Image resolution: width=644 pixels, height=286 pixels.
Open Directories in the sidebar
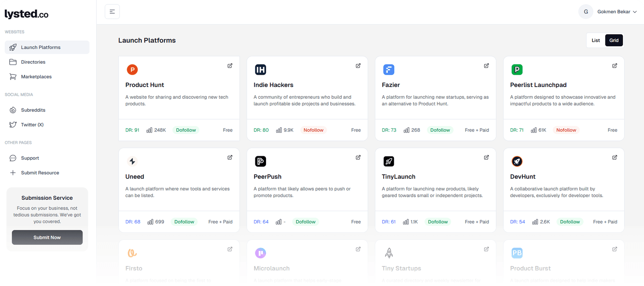click(x=33, y=62)
